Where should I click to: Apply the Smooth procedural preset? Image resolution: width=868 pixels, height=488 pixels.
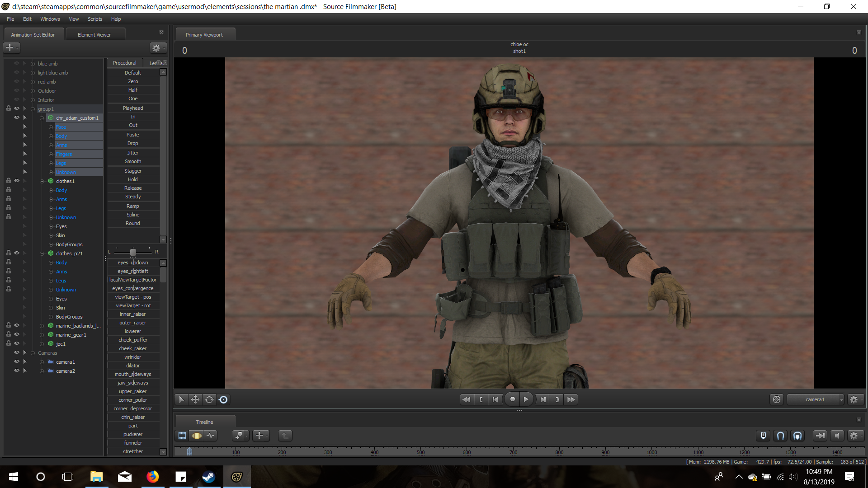pyautogui.click(x=133, y=161)
